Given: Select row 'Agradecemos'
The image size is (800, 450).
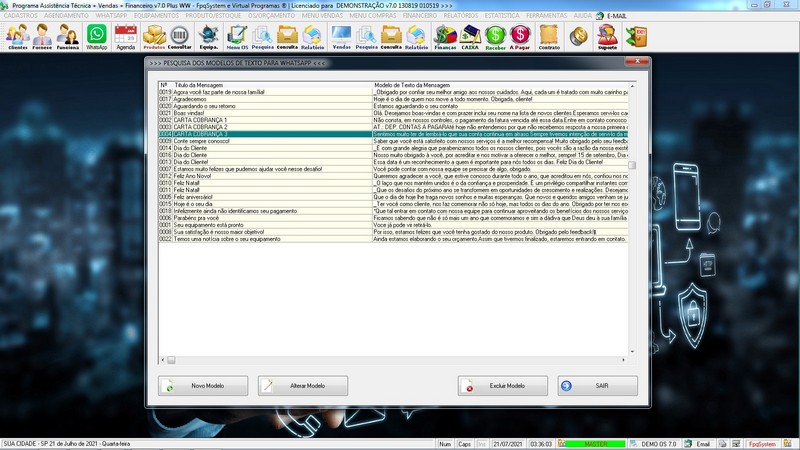Looking at the screenshot, I should tap(393, 99).
